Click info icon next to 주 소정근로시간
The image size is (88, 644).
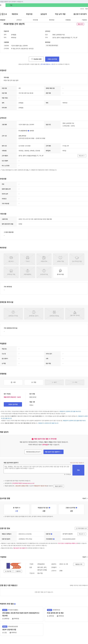tap(29, 131)
